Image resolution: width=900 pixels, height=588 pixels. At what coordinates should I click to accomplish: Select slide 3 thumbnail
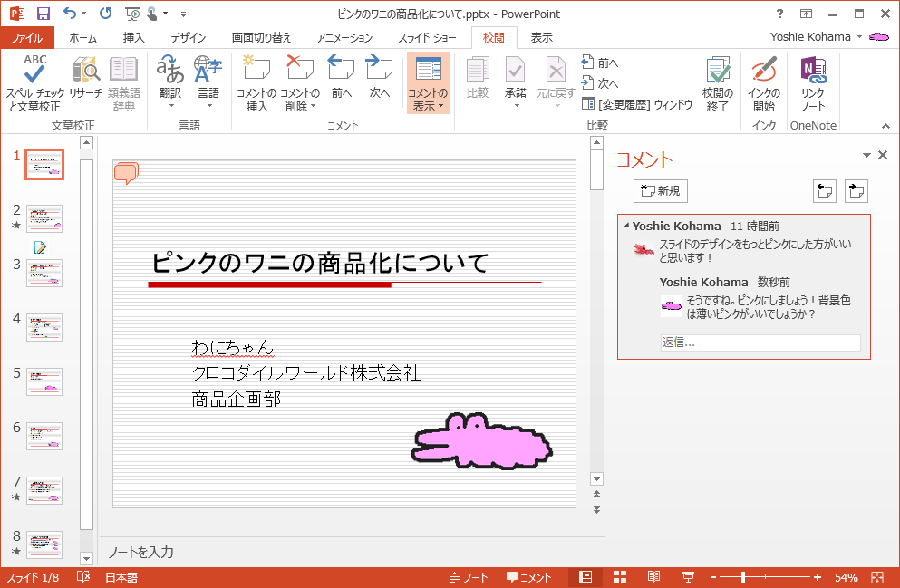tap(44, 273)
